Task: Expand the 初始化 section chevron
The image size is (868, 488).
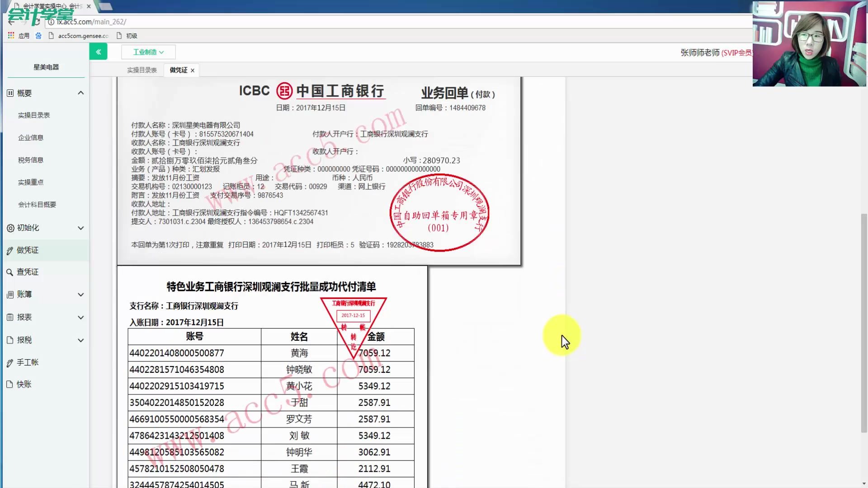Action: [81, 228]
